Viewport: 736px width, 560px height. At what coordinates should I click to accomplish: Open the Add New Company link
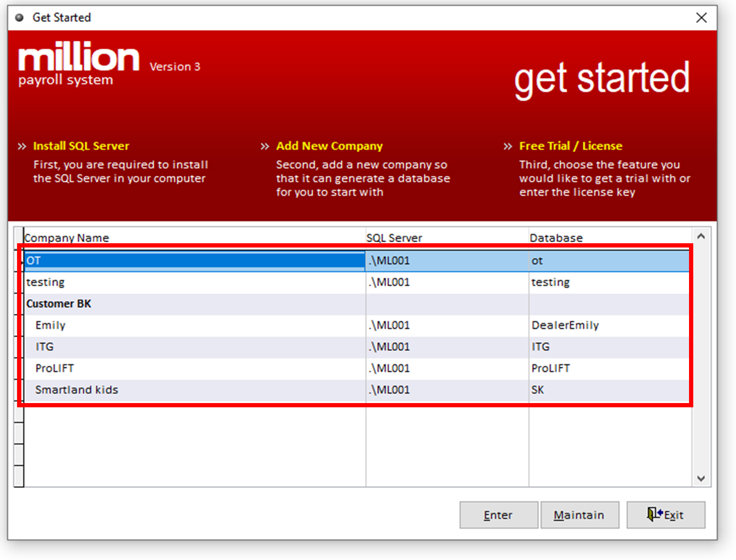point(329,146)
